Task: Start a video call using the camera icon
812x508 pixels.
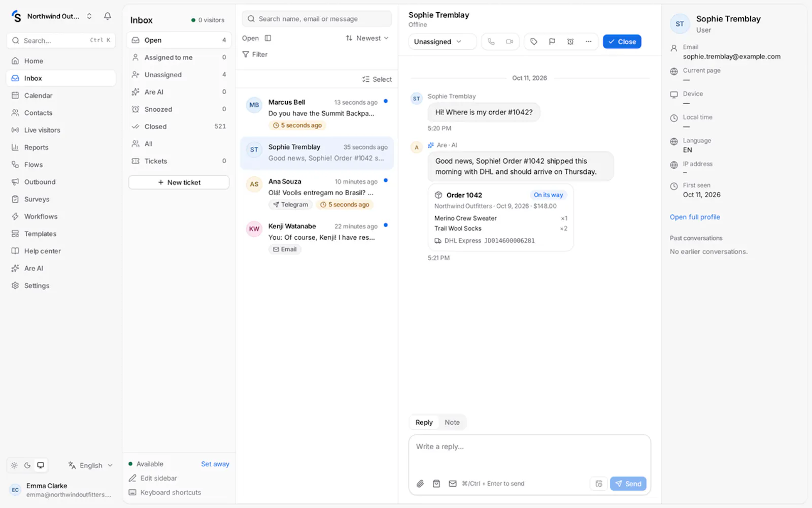Action: pyautogui.click(x=510, y=42)
